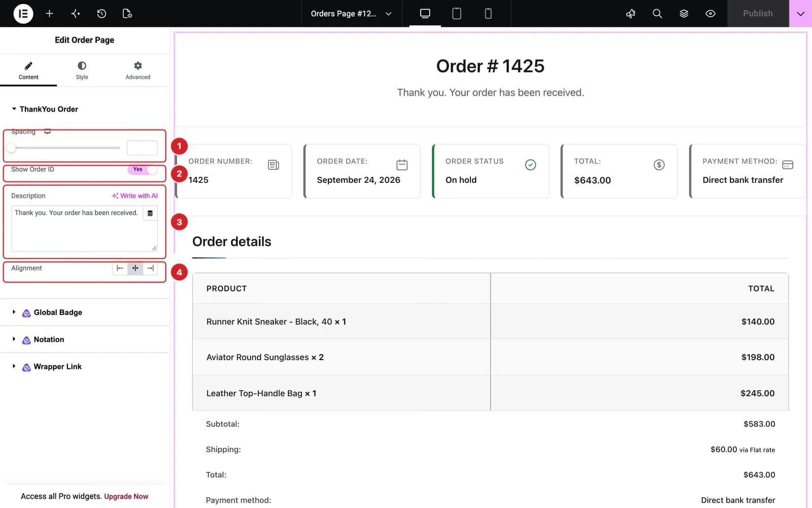The width and height of the screenshot is (812, 508).
Task: Open the revision history clock icon
Action: 101,14
